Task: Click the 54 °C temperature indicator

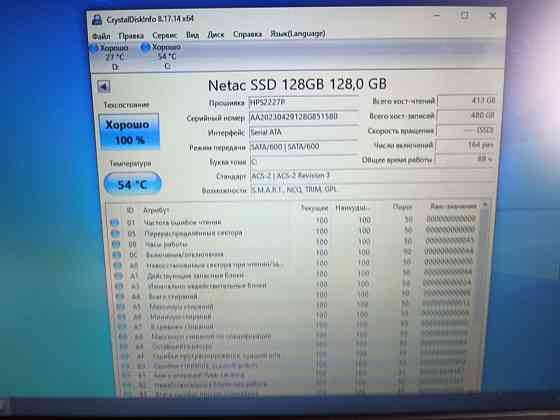Action: pos(132,184)
